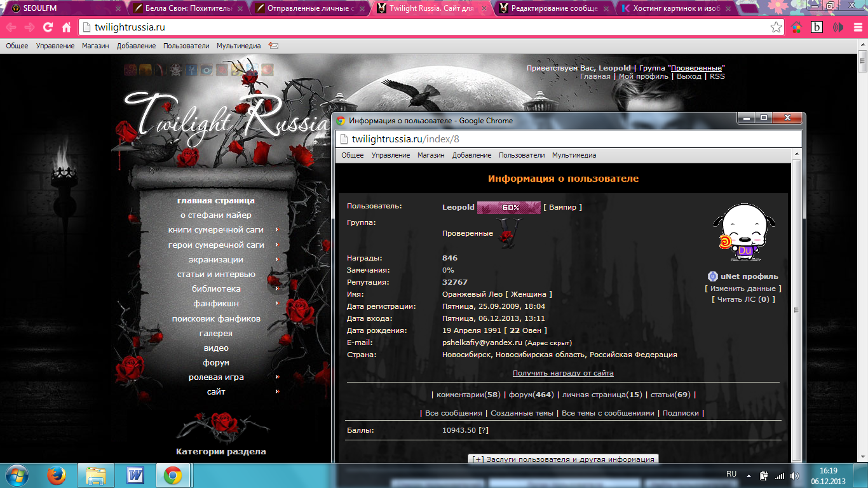
Task: Expand the фанфикшн submenu arrow
Action: [277, 304]
